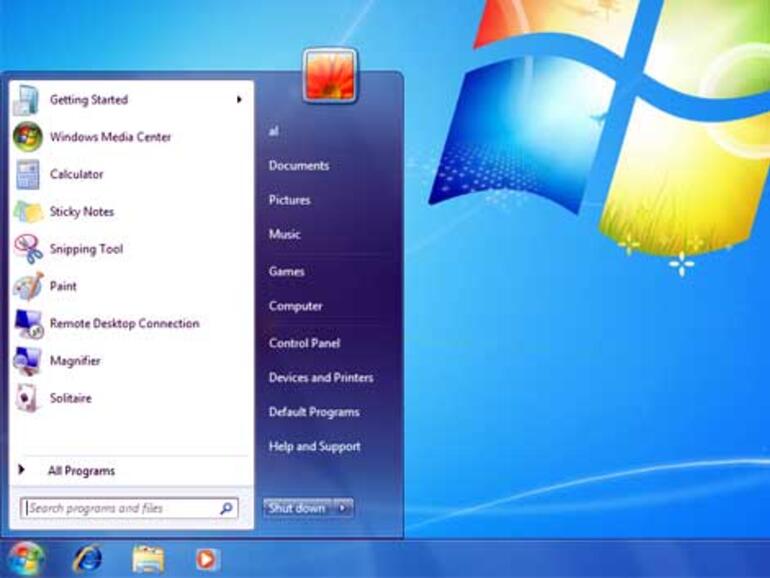The width and height of the screenshot is (770, 578).
Task: Click the Shut down button
Action: (x=299, y=508)
